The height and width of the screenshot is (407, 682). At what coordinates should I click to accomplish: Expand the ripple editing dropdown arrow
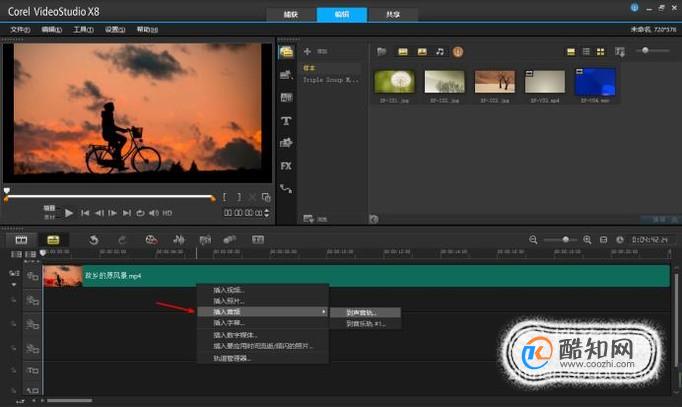pyautogui.click(x=14, y=285)
